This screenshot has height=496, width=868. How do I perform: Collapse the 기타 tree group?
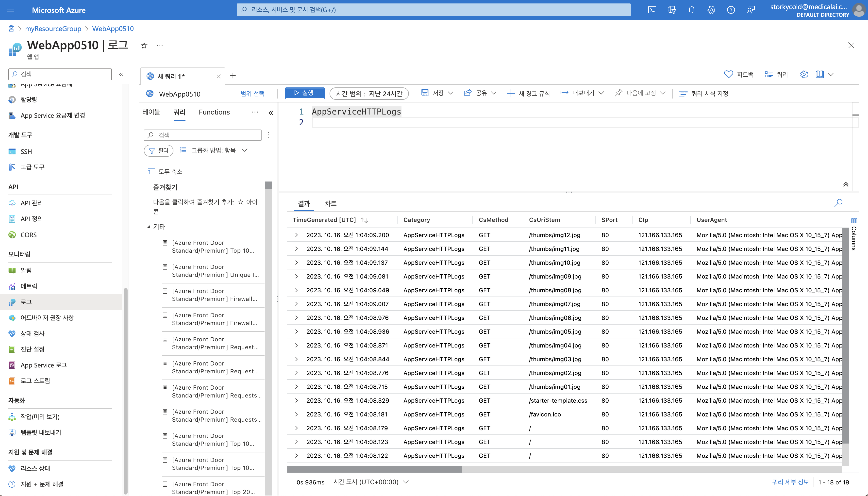pos(149,227)
